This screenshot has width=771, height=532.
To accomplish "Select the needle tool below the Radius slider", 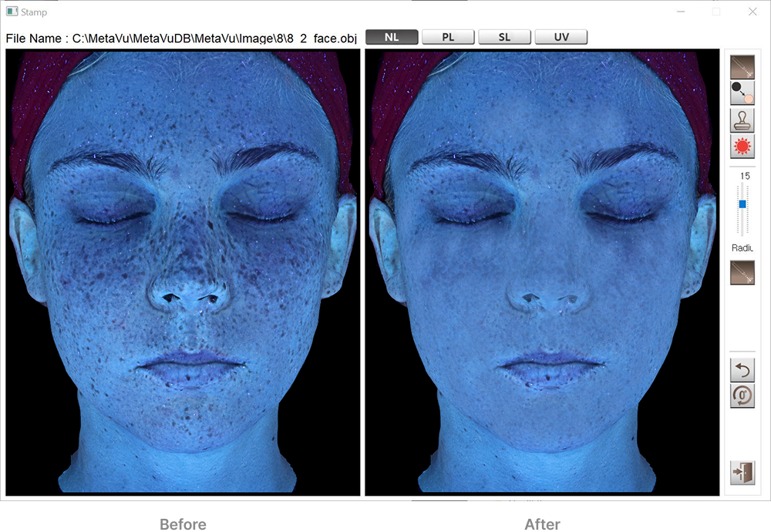I will (741, 272).
